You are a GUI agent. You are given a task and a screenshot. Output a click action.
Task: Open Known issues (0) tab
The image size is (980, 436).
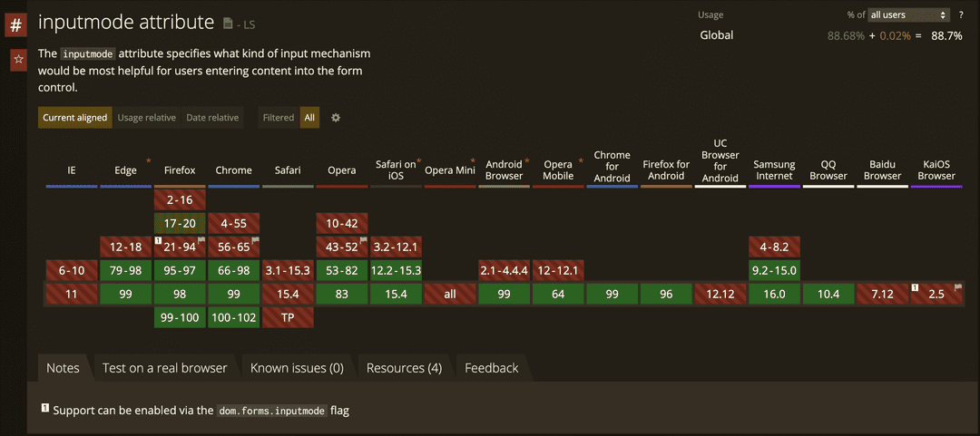(x=297, y=368)
